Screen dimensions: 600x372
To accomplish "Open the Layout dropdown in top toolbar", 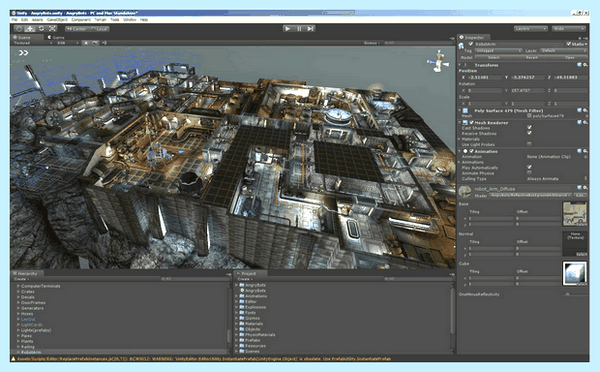I will (x=569, y=29).
